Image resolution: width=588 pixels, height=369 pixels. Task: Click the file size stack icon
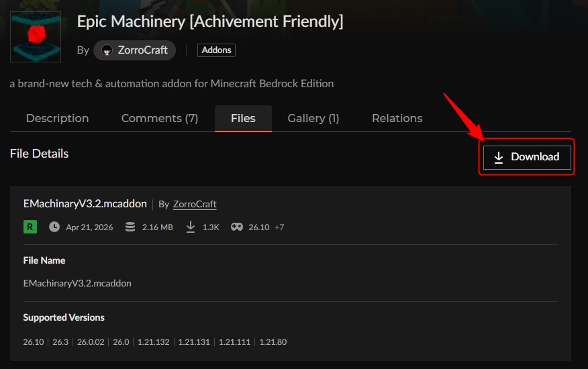click(129, 227)
